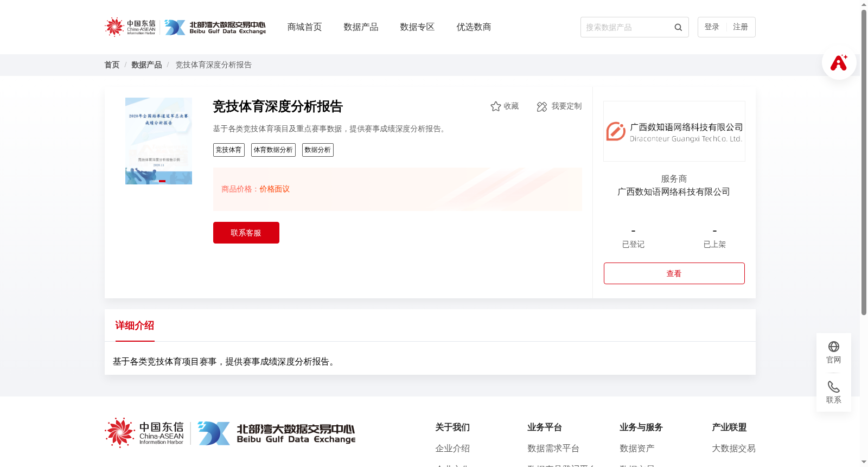Click the 竞技体育深度分析报告 product title heading
Image resolution: width=868 pixels, height=467 pixels.
pos(278,107)
